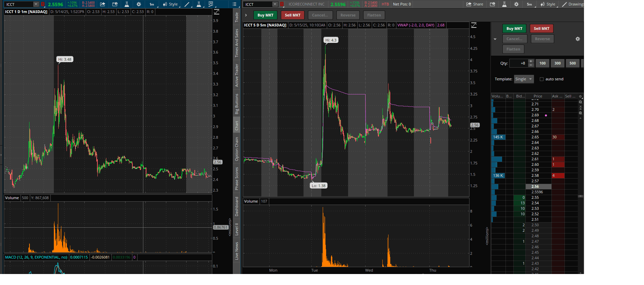
Task: Center the price ladder
Action: click(580, 107)
